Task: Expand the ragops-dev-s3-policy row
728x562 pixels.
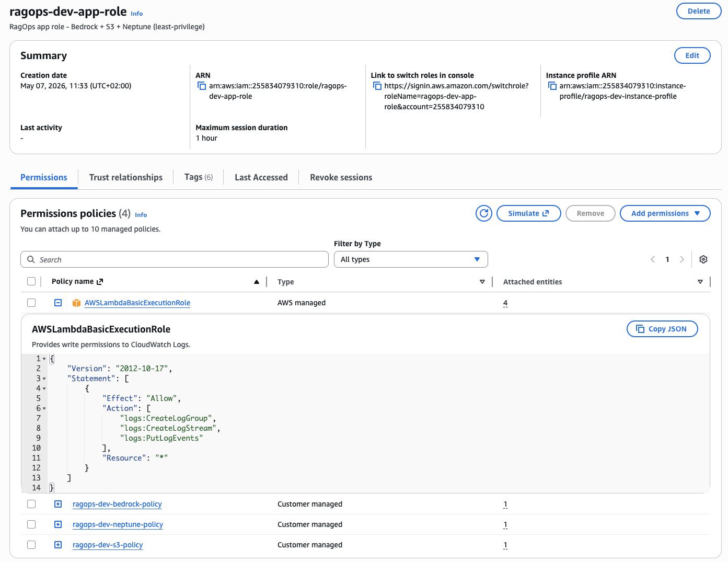Action: (x=58, y=545)
